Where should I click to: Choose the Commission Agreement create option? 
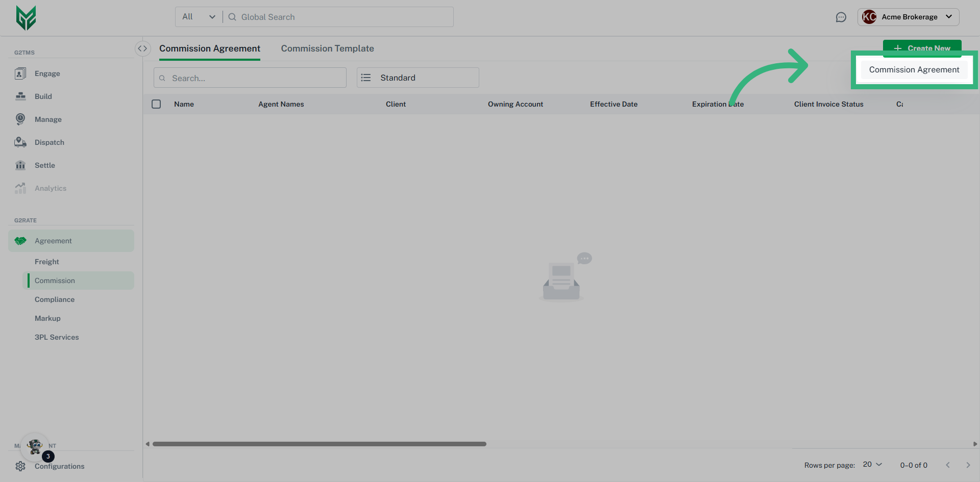pos(913,69)
